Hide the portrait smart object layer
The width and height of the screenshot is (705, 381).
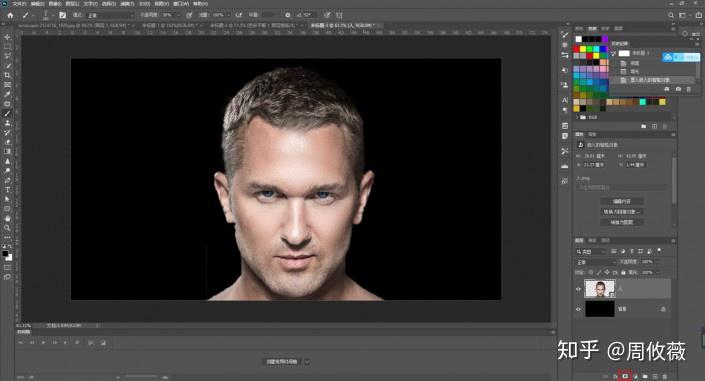[578, 289]
